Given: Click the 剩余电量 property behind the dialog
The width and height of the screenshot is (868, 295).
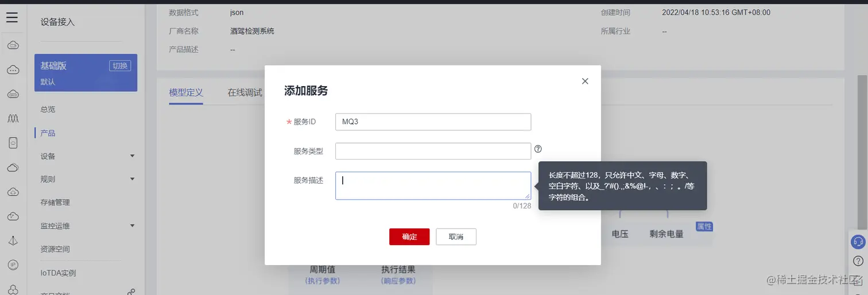Looking at the screenshot, I should 666,234.
